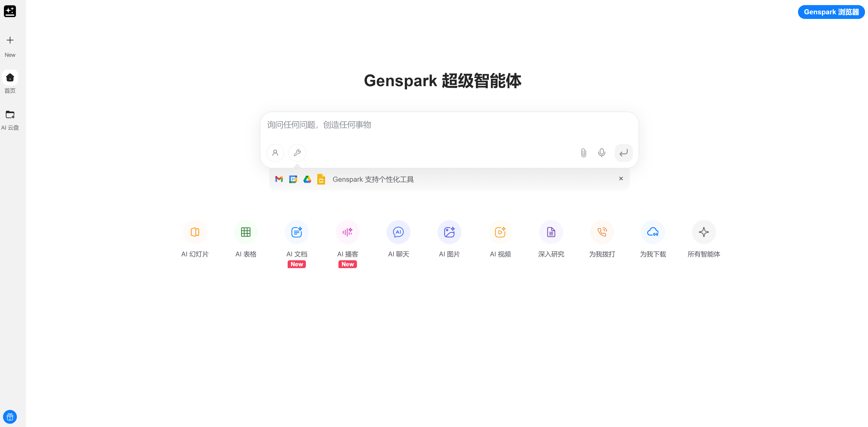The height and width of the screenshot is (427, 868).
Task: Open the AI 图片 agent
Action: pyautogui.click(x=449, y=239)
